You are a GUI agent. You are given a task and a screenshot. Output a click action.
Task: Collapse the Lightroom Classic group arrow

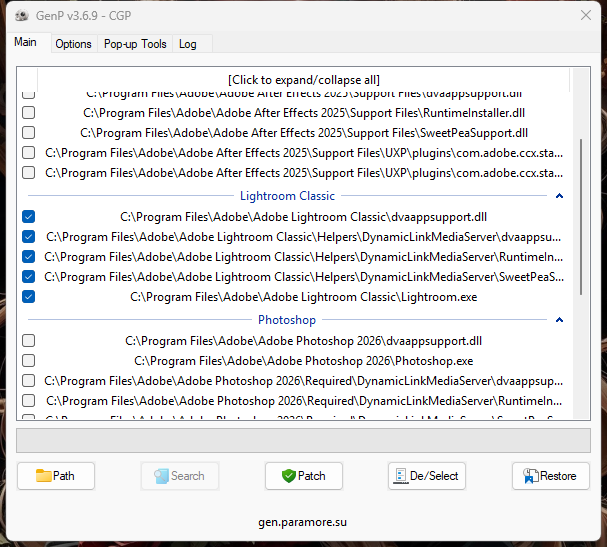click(x=559, y=196)
